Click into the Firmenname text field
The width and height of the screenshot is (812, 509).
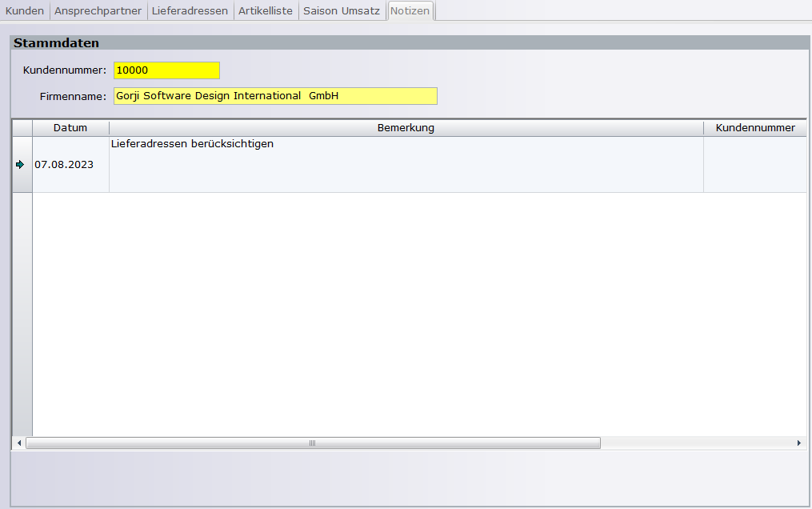275,96
